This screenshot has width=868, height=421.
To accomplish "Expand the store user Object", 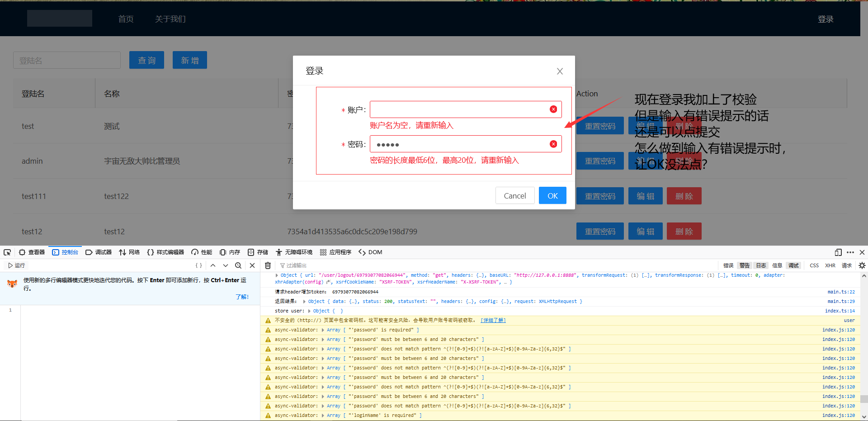I will click(309, 311).
